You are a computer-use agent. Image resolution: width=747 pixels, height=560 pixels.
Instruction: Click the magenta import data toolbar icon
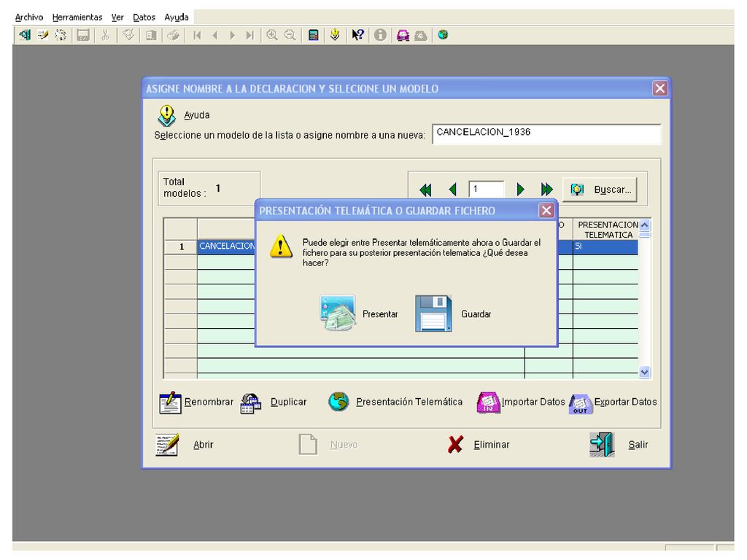tap(403, 35)
